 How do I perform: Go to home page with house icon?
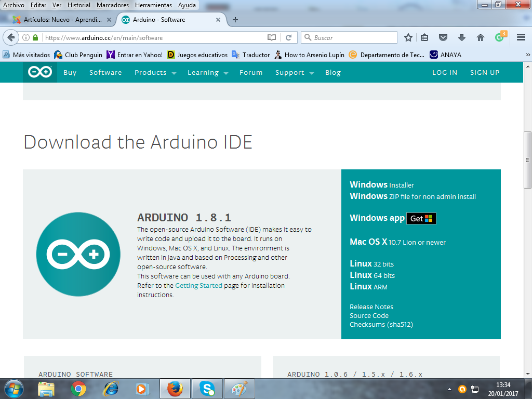[481, 37]
